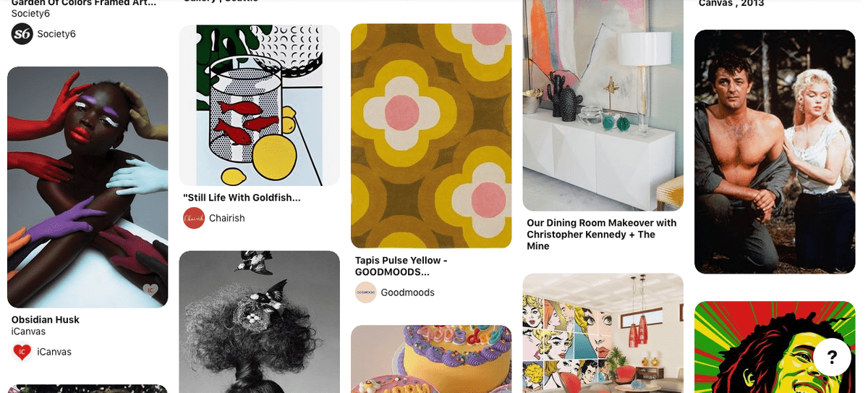The height and width of the screenshot is (393, 868).
Task: Click the iCanvas red heart logo icon
Action: pos(22,352)
